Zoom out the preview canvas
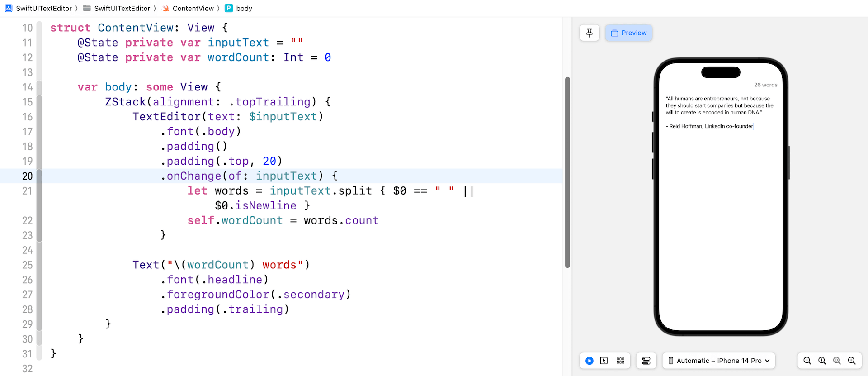868x376 pixels. [807, 361]
